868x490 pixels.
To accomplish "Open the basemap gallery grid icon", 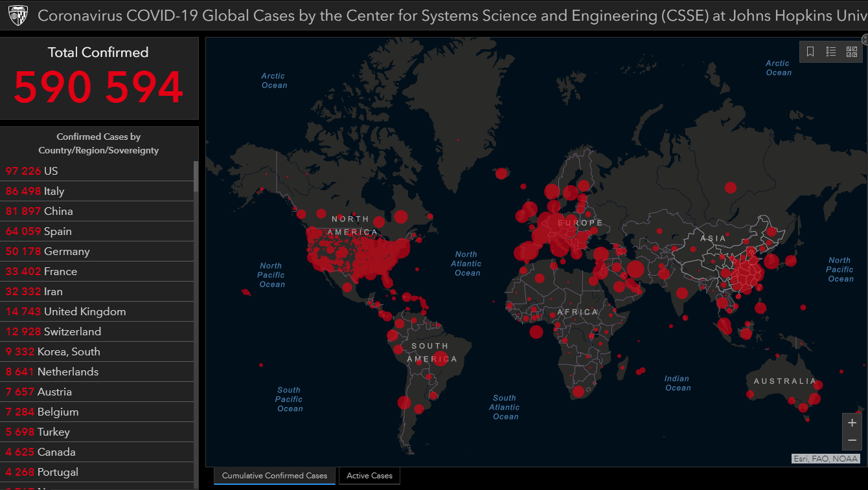I will point(852,52).
